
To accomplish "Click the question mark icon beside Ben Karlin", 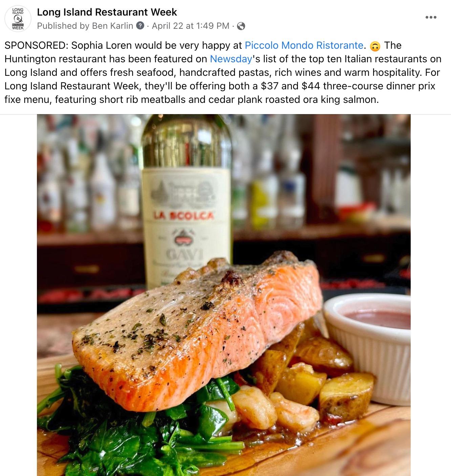I will click(x=140, y=26).
